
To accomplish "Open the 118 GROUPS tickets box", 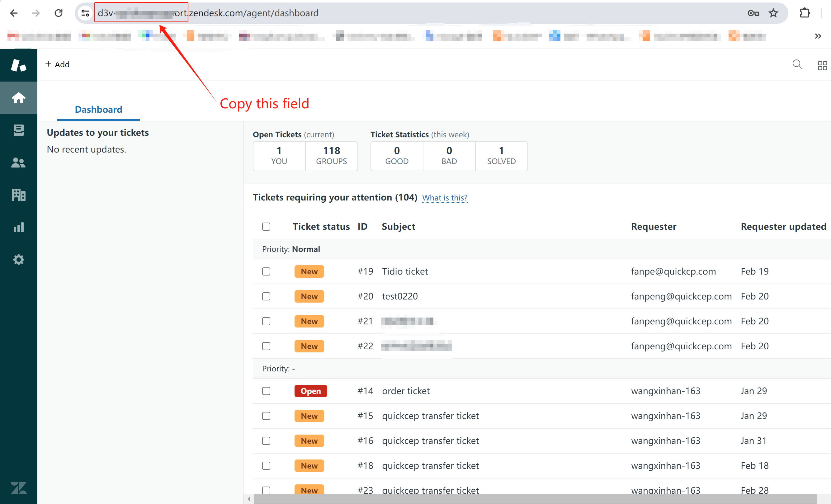I will (x=332, y=156).
